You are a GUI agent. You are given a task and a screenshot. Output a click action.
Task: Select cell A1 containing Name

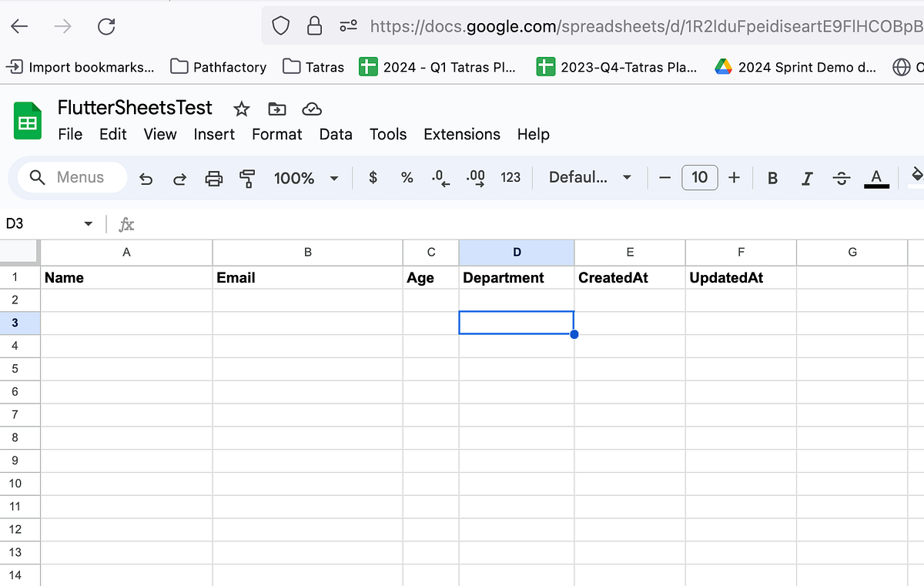[x=126, y=277]
